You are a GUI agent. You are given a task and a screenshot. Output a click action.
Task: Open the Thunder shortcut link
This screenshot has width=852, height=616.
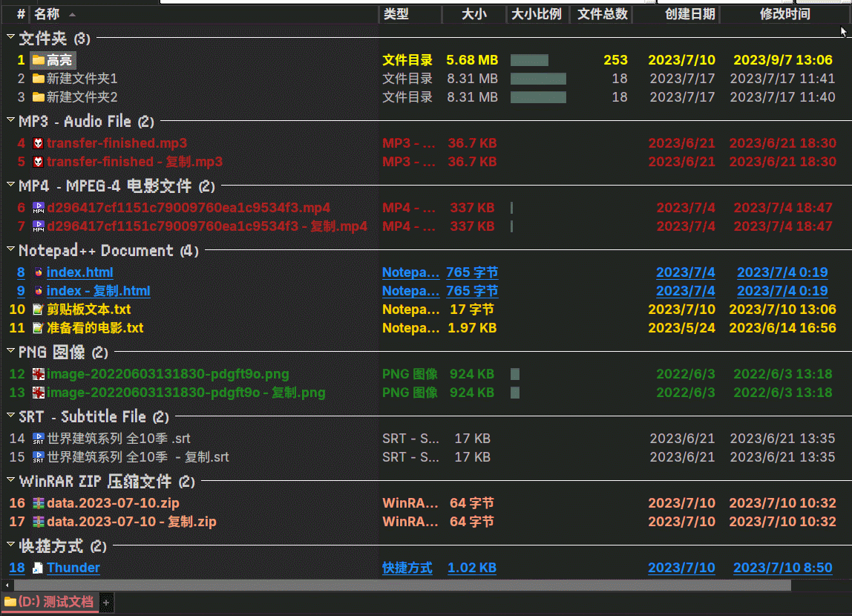pyautogui.click(x=73, y=568)
